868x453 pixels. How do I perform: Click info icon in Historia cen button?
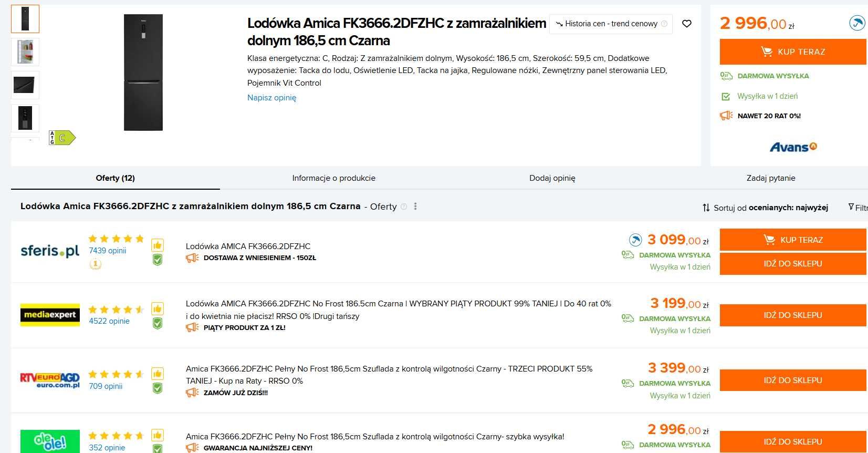coord(664,24)
